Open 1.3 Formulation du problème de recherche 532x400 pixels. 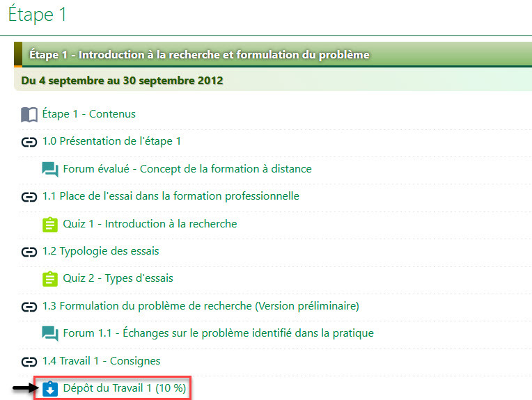[201, 306]
